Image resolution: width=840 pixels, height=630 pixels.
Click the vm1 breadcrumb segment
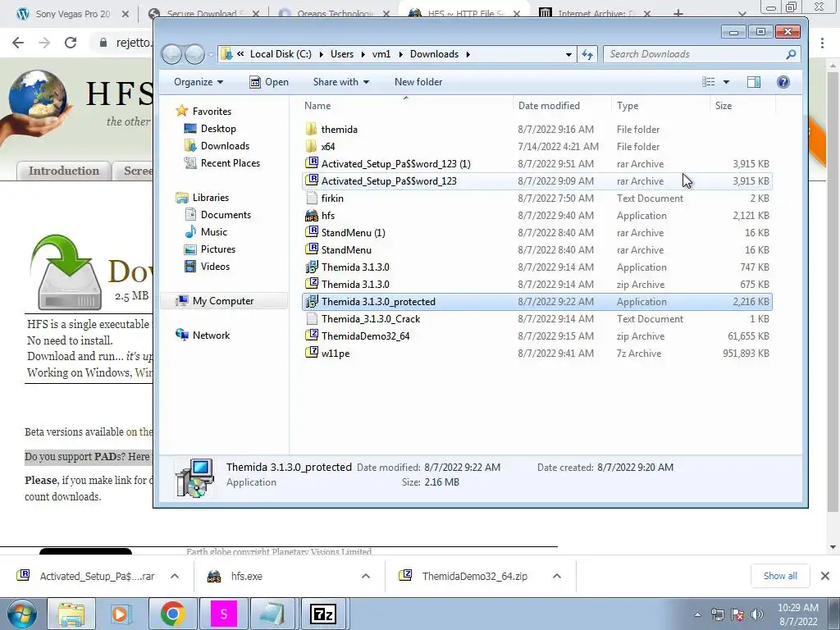(x=381, y=54)
